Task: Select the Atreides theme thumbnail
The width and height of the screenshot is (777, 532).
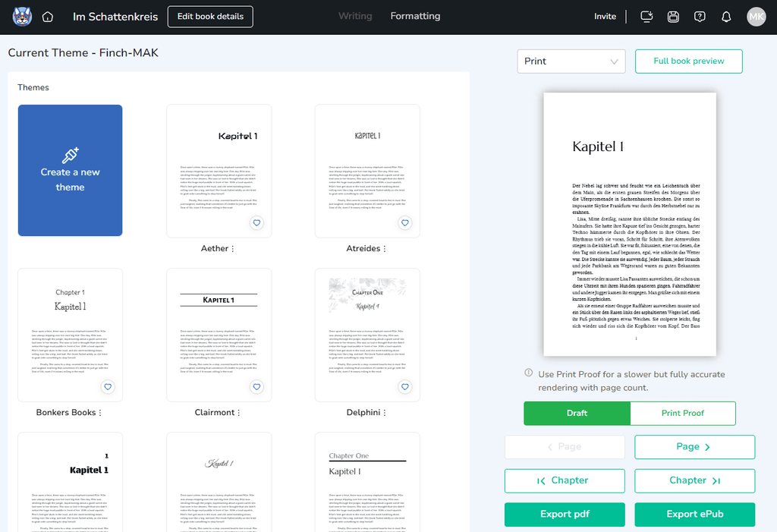Action: (x=367, y=171)
